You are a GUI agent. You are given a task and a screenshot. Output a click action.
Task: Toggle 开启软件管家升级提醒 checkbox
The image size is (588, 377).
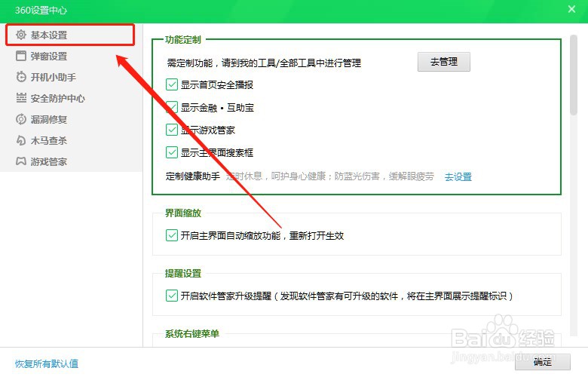pyautogui.click(x=172, y=296)
